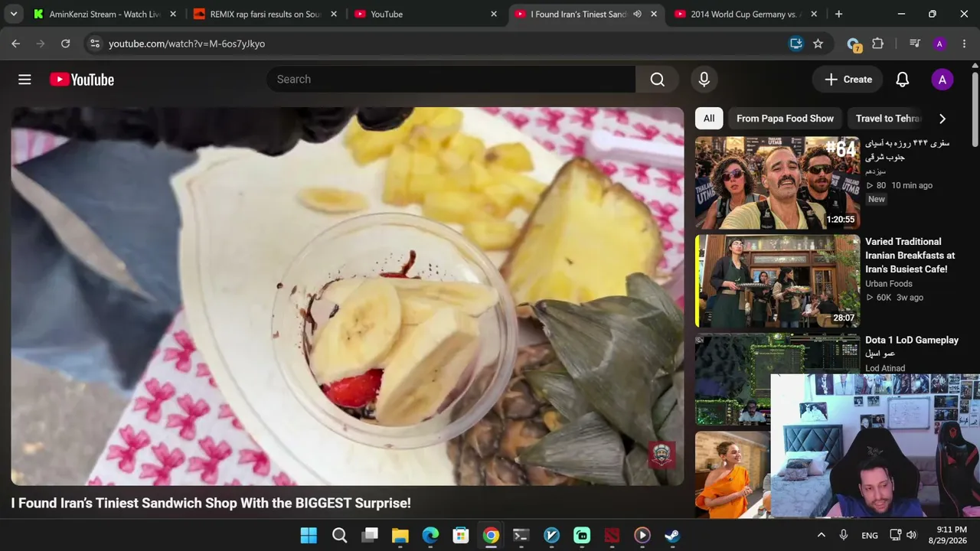Open Windows taskbar search
Screen dimensions: 980x551
point(339,536)
